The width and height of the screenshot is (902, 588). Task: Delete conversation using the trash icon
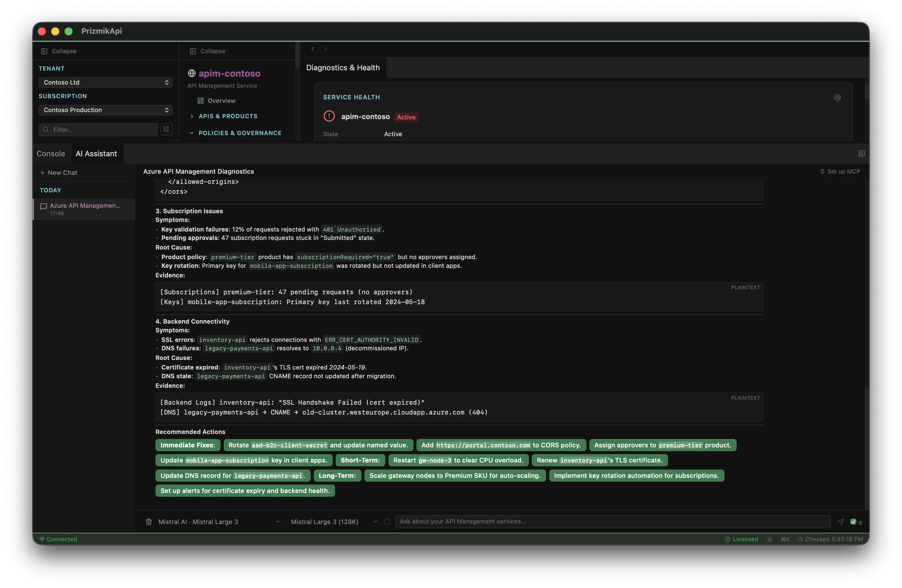tap(149, 522)
